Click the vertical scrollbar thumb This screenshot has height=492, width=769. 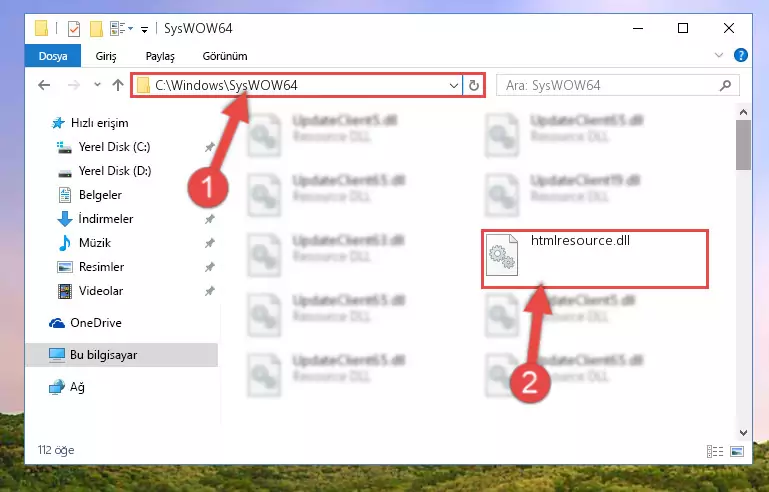743,145
